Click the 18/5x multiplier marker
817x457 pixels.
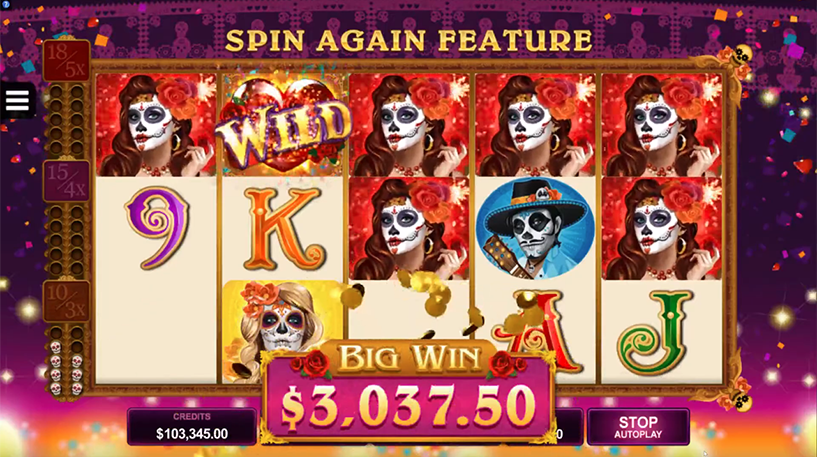coord(66,60)
